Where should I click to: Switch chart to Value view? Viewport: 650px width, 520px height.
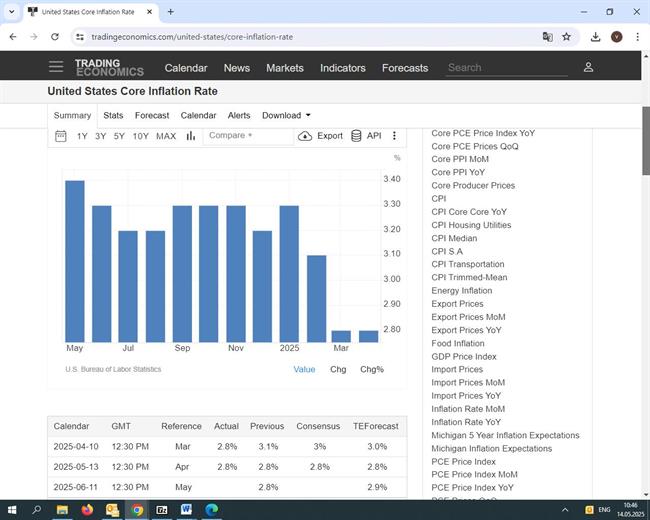pyautogui.click(x=304, y=369)
